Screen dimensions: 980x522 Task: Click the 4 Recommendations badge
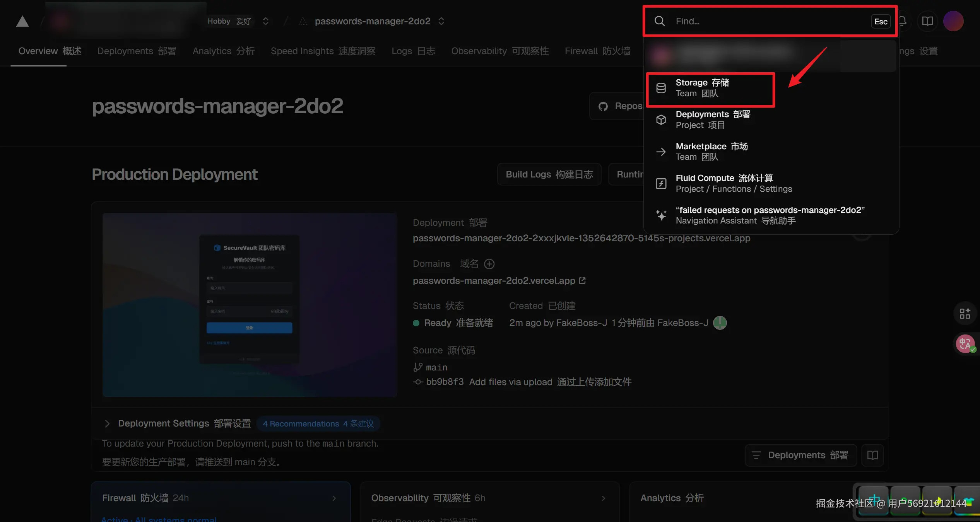[318, 424]
